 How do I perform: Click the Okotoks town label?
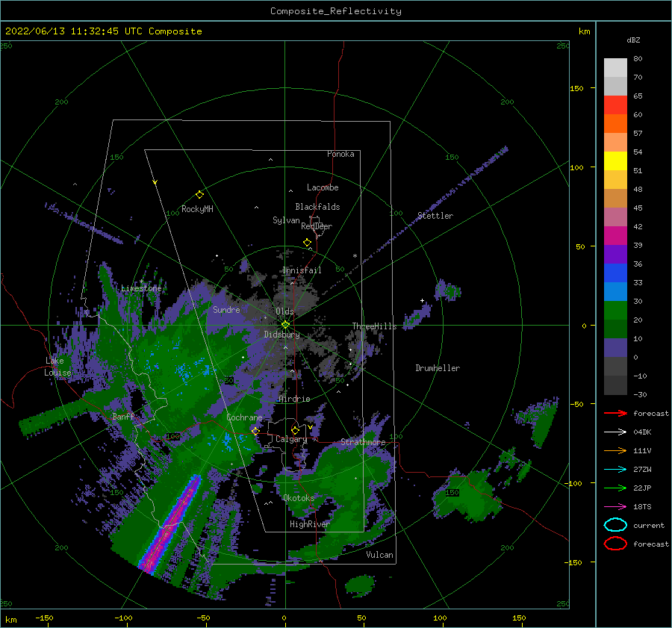tap(299, 498)
